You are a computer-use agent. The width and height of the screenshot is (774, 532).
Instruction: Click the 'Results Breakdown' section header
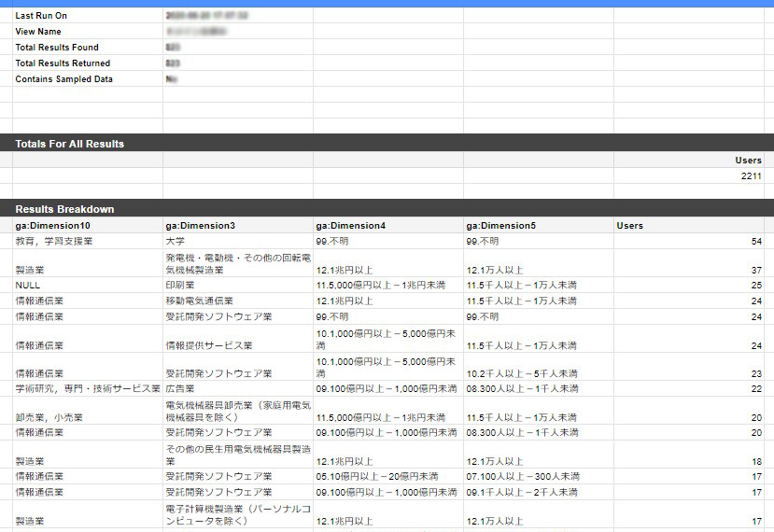387,209
